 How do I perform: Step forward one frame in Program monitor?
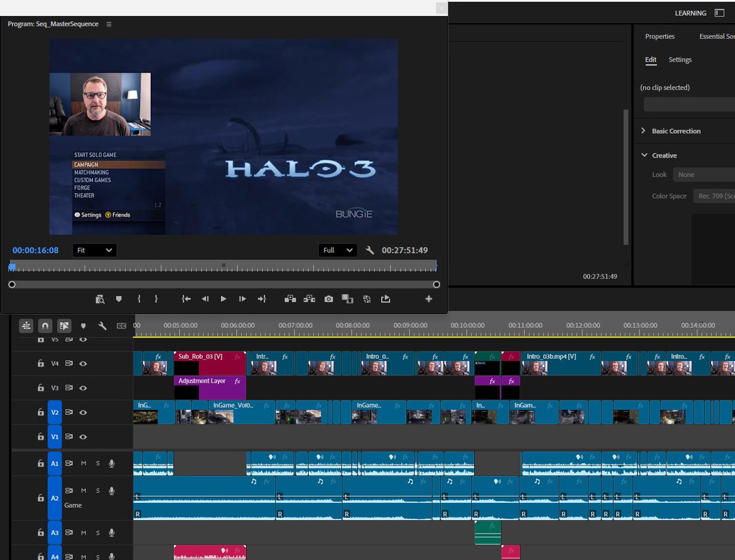point(243,299)
